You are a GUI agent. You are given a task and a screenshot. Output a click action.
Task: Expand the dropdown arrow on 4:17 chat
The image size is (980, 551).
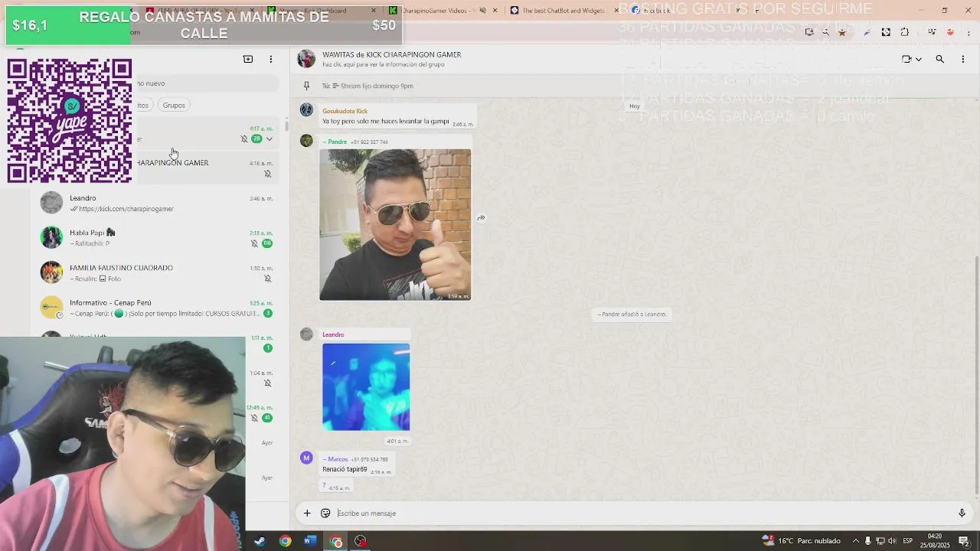pos(269,139)
